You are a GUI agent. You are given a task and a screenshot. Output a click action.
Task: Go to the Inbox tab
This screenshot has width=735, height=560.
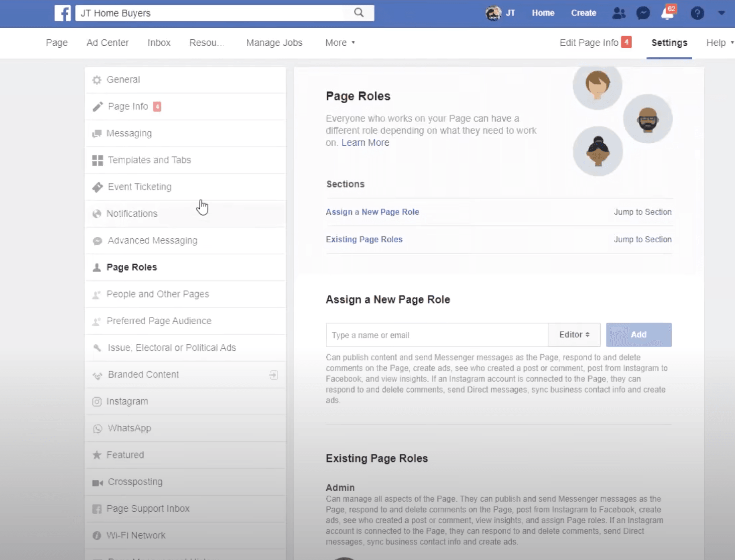159,43
